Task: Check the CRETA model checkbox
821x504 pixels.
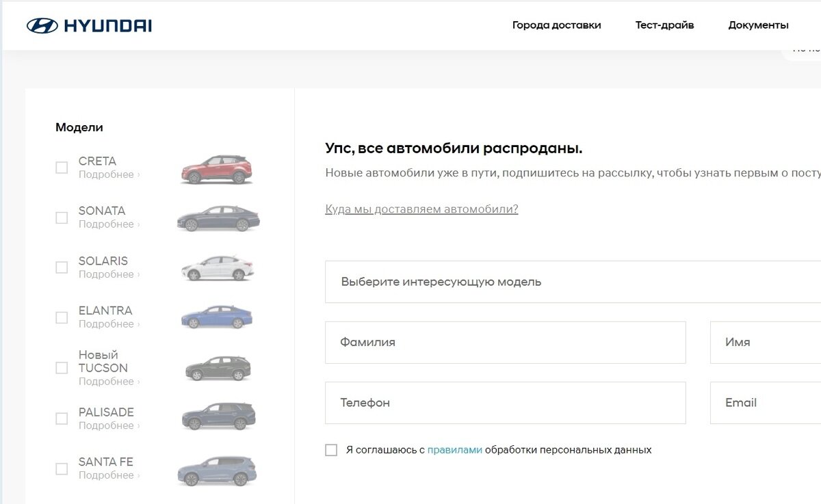Action: click(62, 168)
